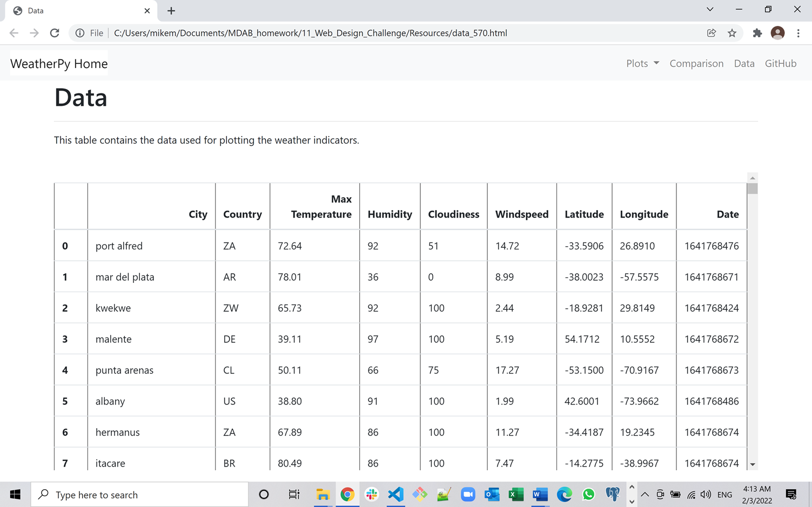Open Chrome's three-dot menu
812x507 pixels.
[798, 33]
